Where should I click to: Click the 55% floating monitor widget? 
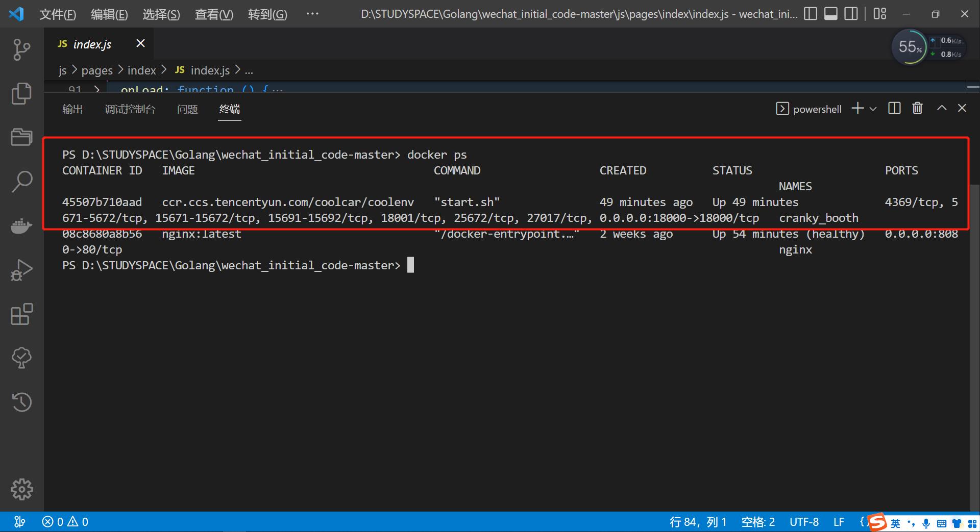tap(910, 47)
